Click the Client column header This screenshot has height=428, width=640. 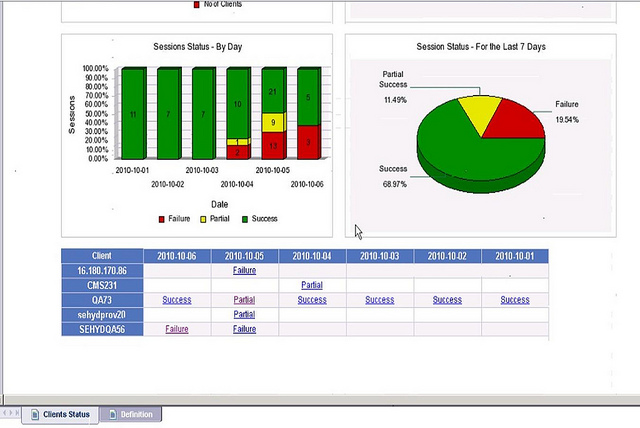coord(102,256)
